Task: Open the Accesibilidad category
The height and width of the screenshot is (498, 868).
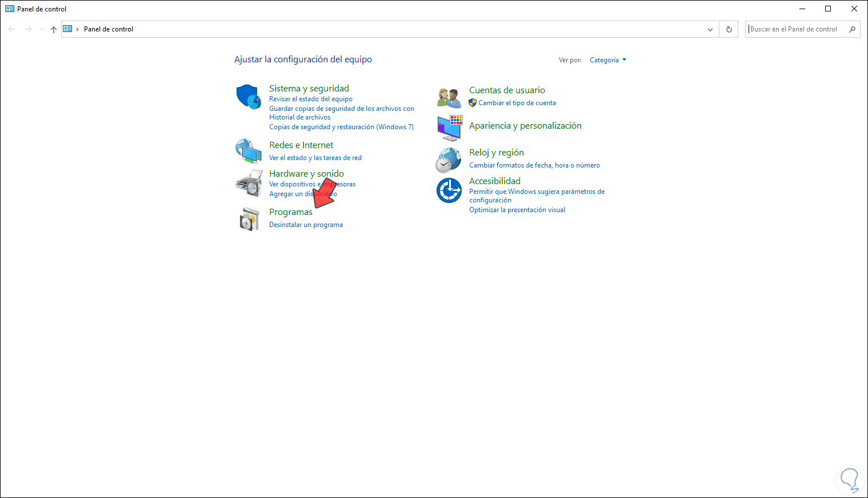Action: [x=495, y=181]
